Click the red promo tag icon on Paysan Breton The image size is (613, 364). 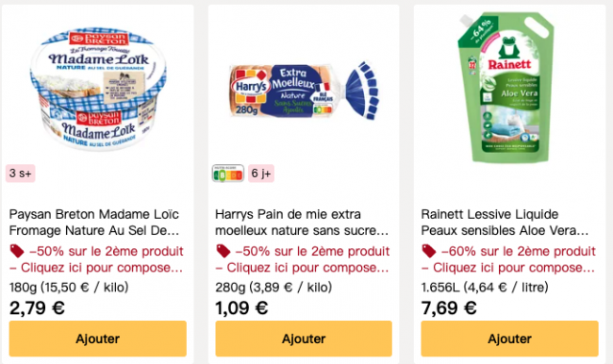(17, 251)
